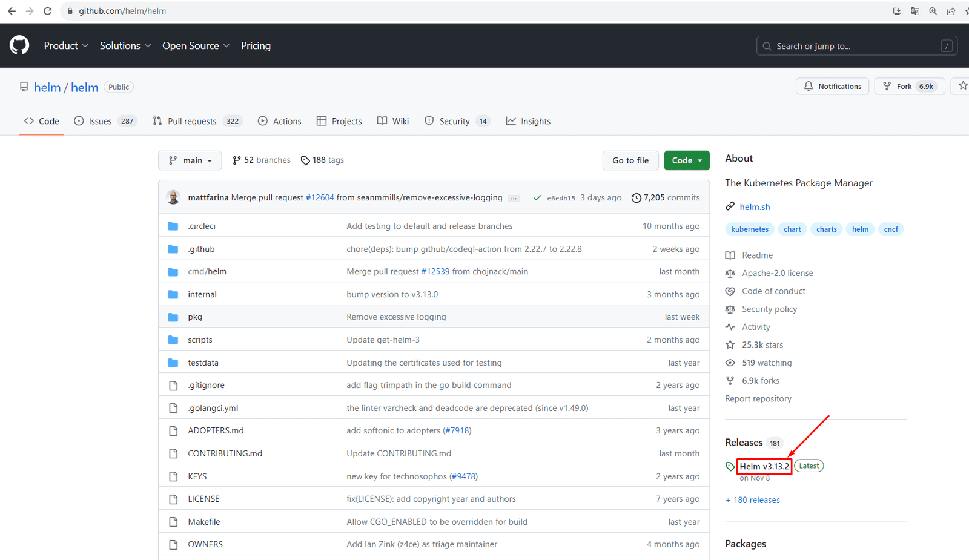Click the branch icon next to 52 branches

(237, 160)
